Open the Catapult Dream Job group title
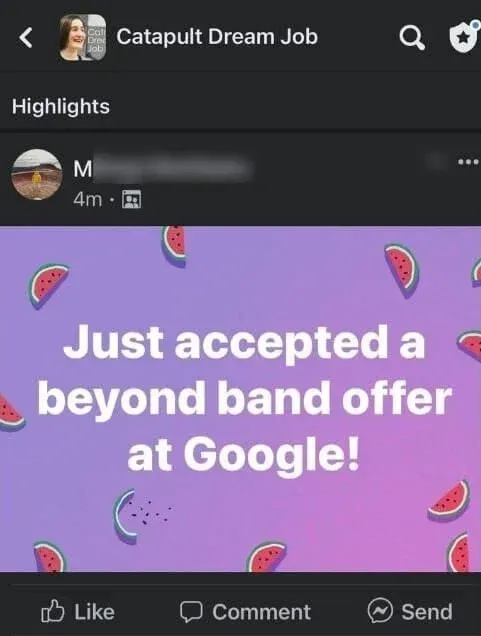 pos(217,37)
